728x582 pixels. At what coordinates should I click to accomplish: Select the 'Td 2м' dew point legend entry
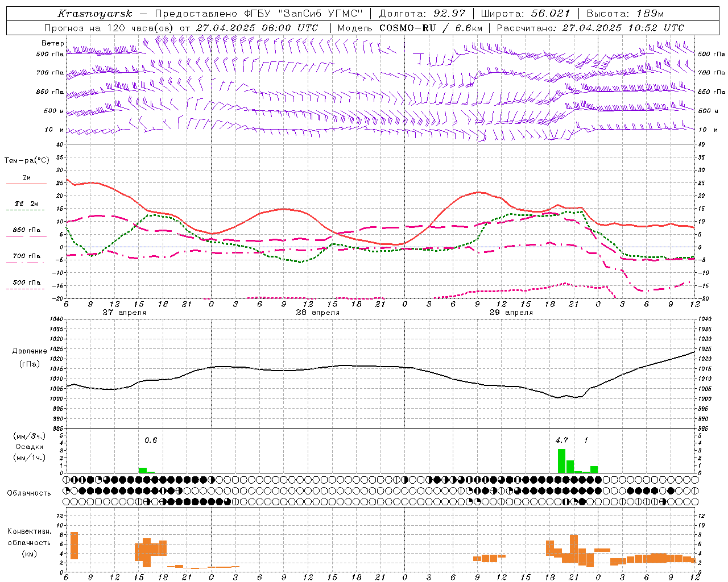click(x=26, y=203)
